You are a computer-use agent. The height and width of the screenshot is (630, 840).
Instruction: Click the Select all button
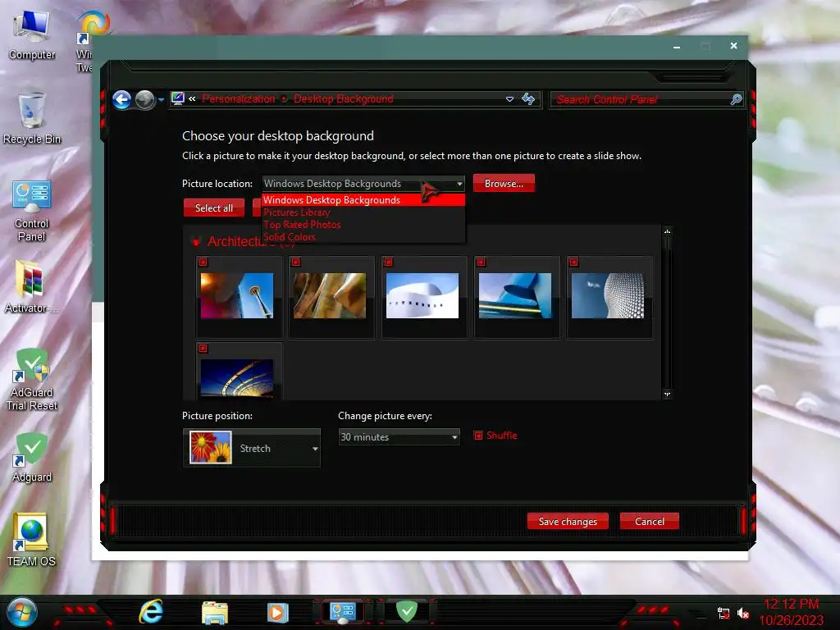[x=214, y=208]
